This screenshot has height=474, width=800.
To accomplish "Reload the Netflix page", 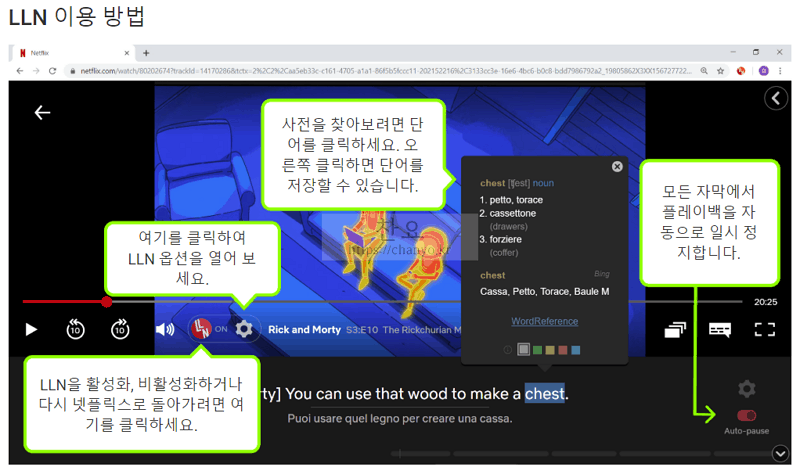I will pyautogui.click(x=52, y=71).
